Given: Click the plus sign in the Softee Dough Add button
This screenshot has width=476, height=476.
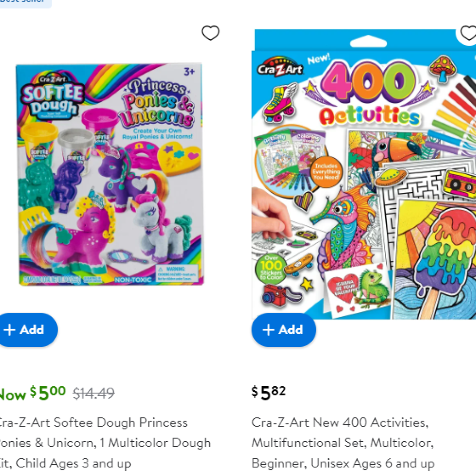Looking at the screenshot, I should pyautogui.click(x=9, y=330).
